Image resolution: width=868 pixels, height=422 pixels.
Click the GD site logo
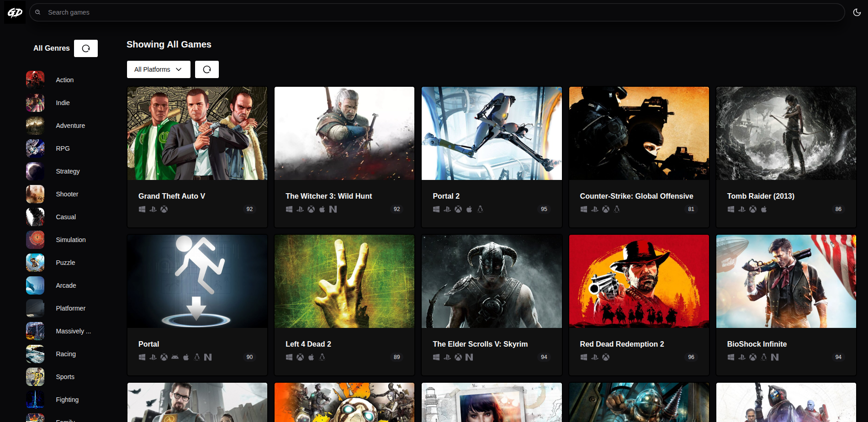click(15, 12)
